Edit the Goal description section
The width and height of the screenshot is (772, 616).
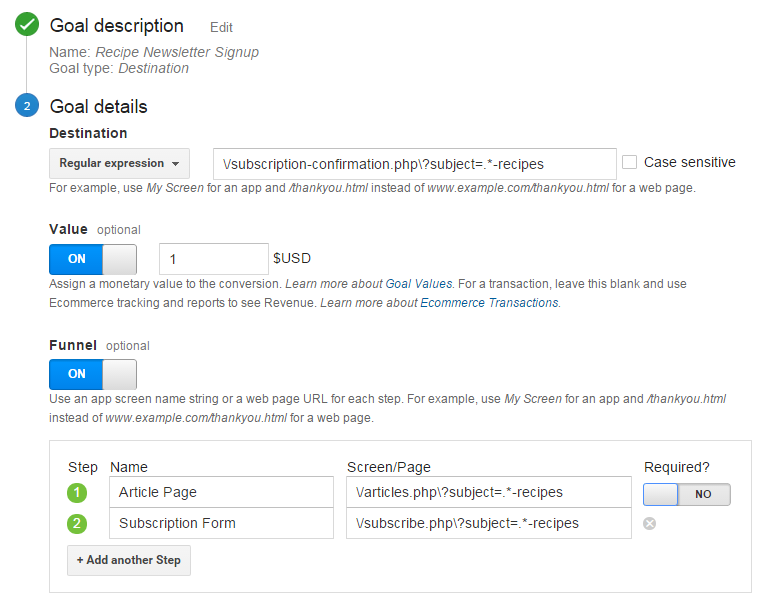click(221, 28)
